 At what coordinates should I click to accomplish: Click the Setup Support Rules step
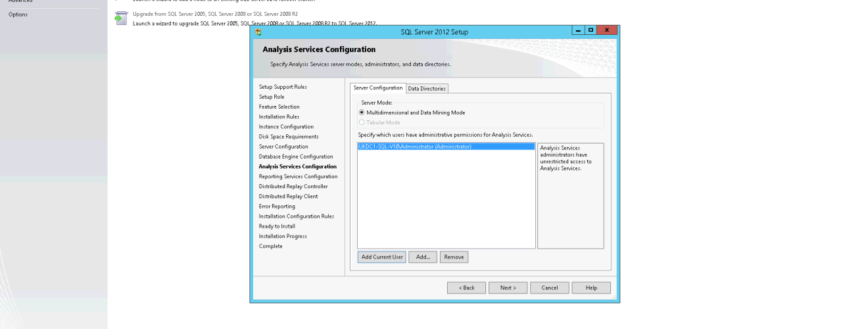pyautogui.click(x=283, y=87)
